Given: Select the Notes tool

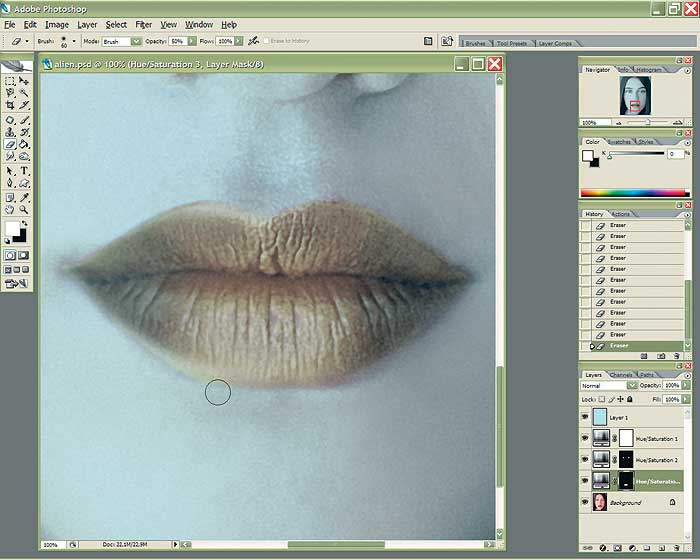Looking at the screenshot, I should coord(10,198).
